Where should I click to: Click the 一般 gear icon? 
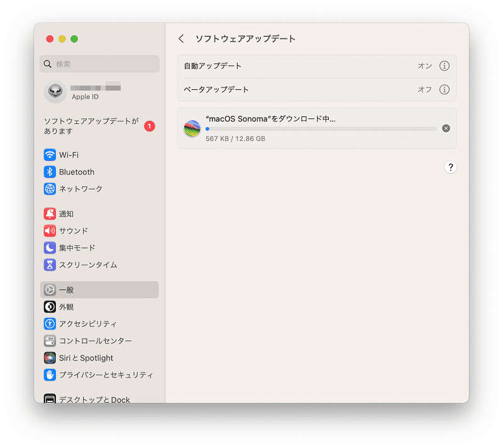[x=50, y=289]
